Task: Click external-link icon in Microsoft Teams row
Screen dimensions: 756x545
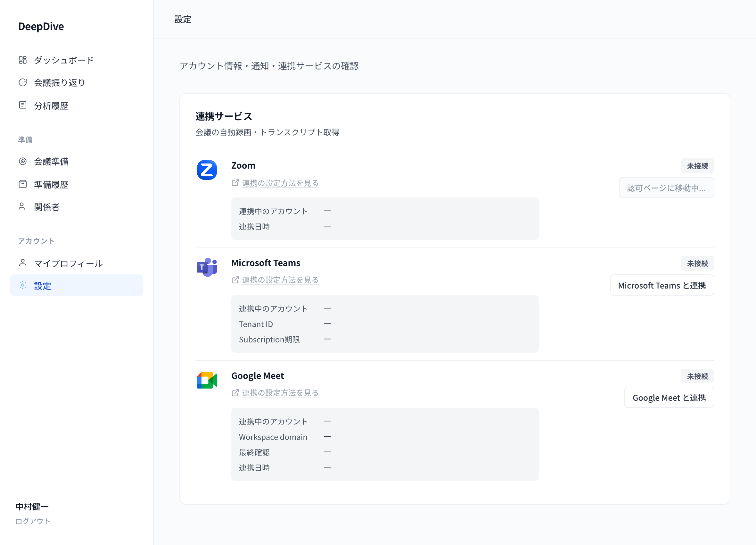Action: 235,280
